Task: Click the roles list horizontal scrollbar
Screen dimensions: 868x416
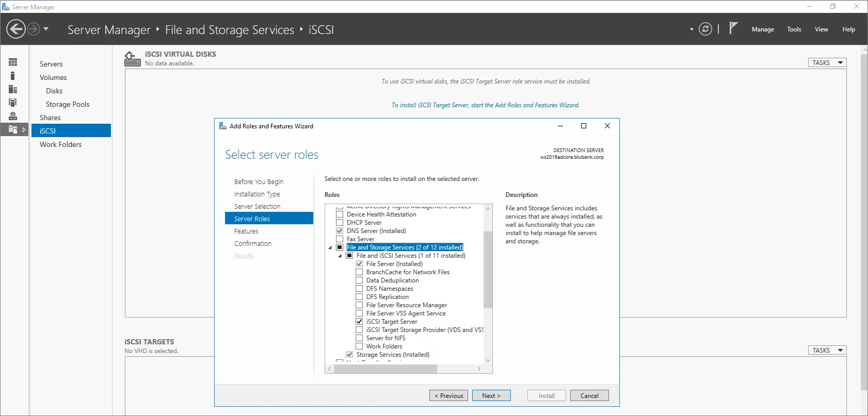Action: click(x=385, y=369)
